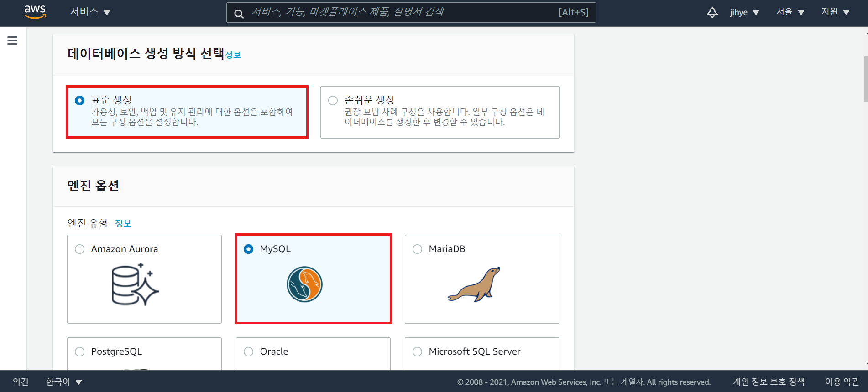Viewport: 868px width, 392px height.
Task: Choose PostgreSQL engine radio button
Action: tap(80, 351)
